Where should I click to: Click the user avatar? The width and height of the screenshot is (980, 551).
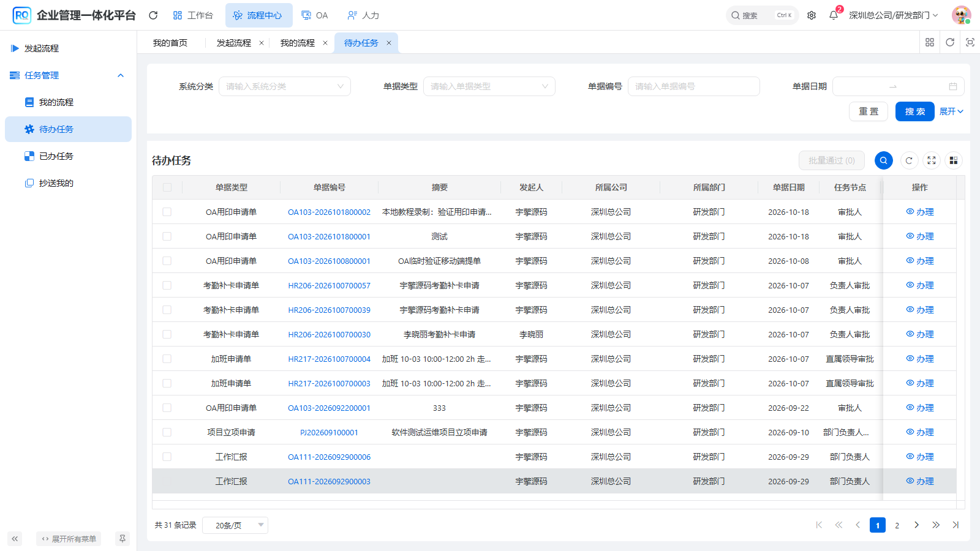pyautogui.click(x=961, y=15)
